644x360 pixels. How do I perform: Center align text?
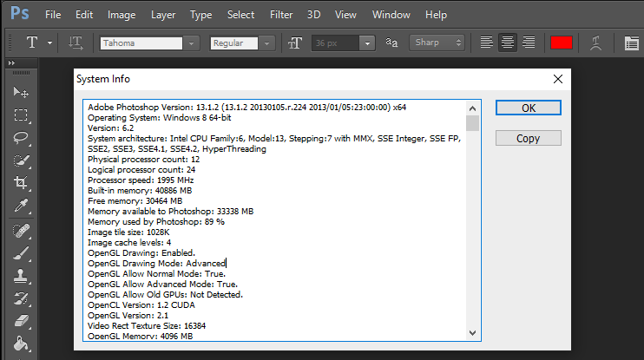click(508, 43)
